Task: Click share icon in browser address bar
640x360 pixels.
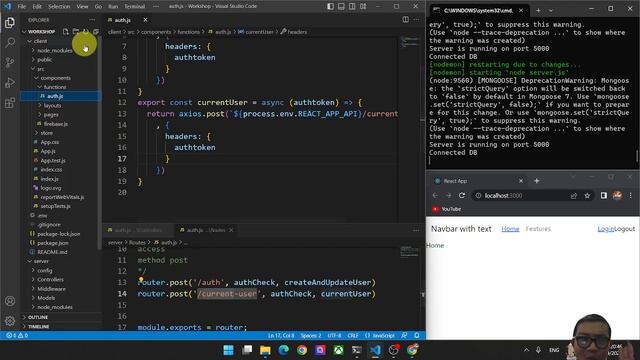Action: pos(574,196)
